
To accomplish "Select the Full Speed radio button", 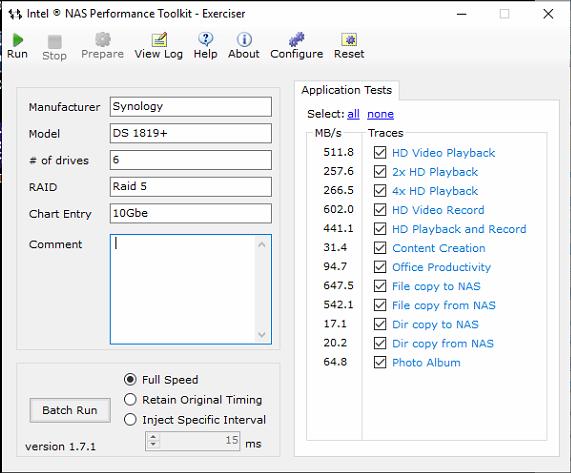I will 130,379.
